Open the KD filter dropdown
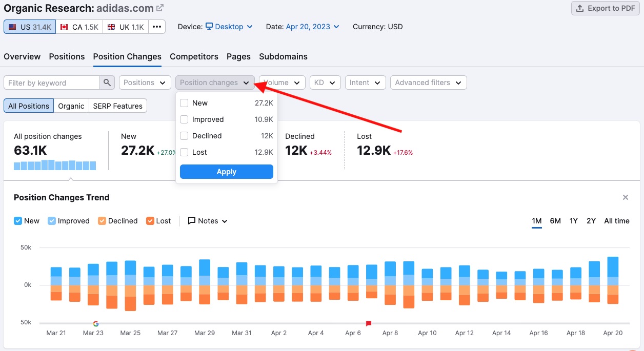The image size is (644, 351). pyautogui.click(x=325, y=82)
